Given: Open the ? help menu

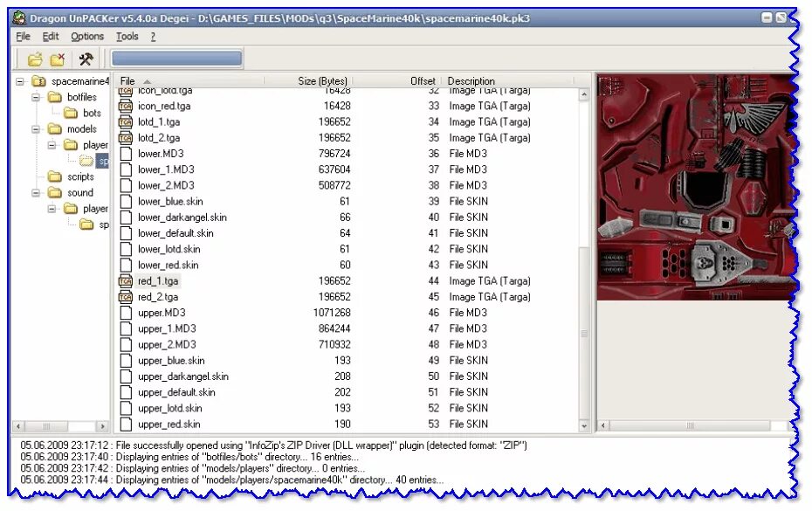Looking at the screenshot, I should point(153,37).
